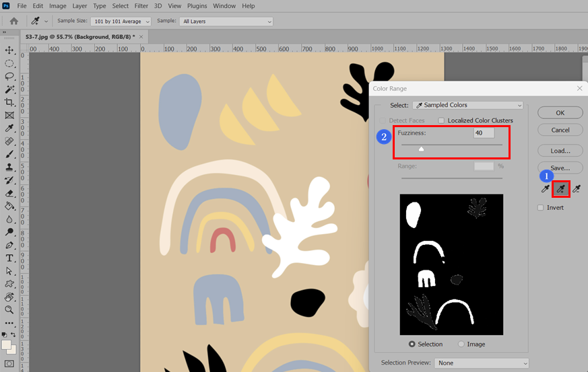This screenshot has width=588, height=372.
Task: Open the tool preset picker arrow
Action: click(46, 22)
